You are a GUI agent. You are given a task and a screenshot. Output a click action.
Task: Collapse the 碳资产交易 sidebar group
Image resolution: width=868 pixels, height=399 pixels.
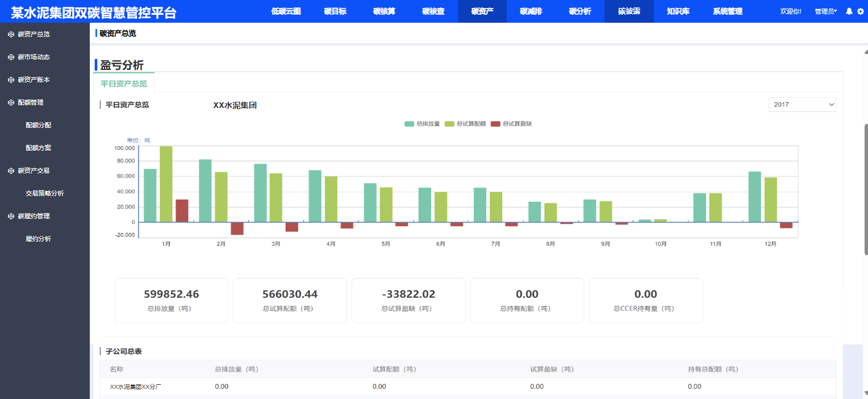[x=45, y=171]
